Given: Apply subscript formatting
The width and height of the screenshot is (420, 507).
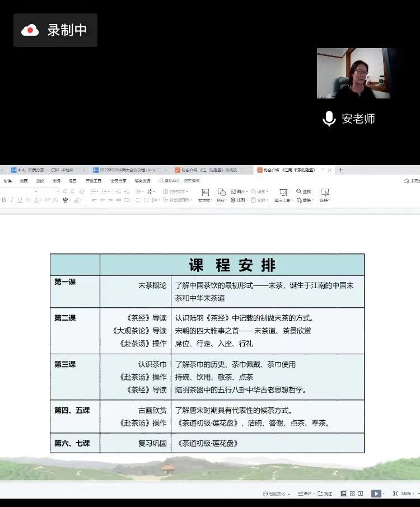Looking at the screenshot, I should (x=55, y=200).
